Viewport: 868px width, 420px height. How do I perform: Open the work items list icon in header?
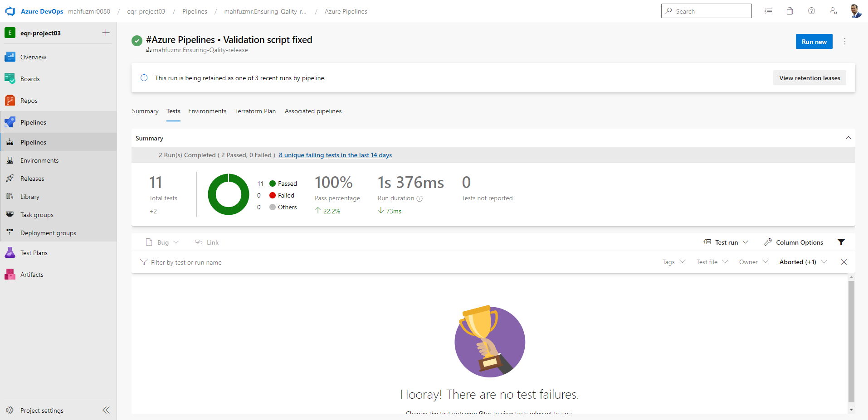click(768, 11)
